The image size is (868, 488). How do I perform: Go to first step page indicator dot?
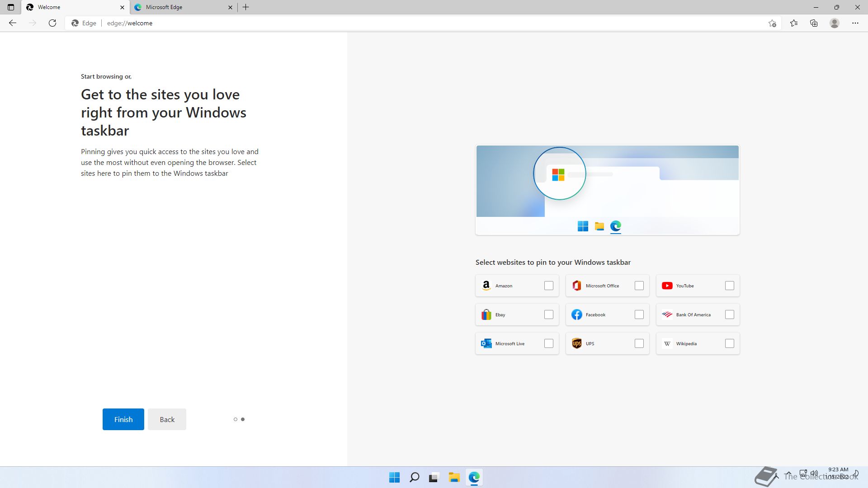[x=236, y=419]
